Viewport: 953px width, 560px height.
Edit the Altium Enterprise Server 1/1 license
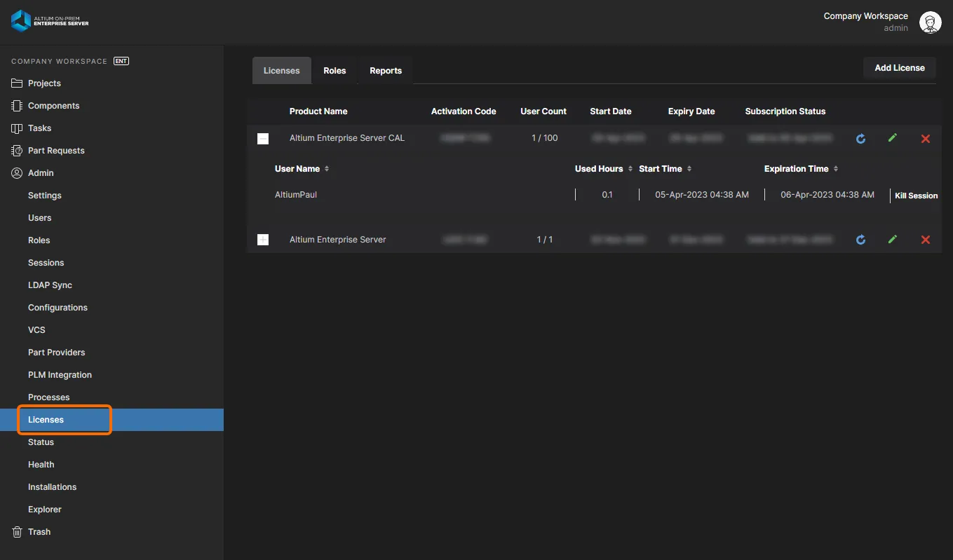pyautogui.click(x=893, y=239)
